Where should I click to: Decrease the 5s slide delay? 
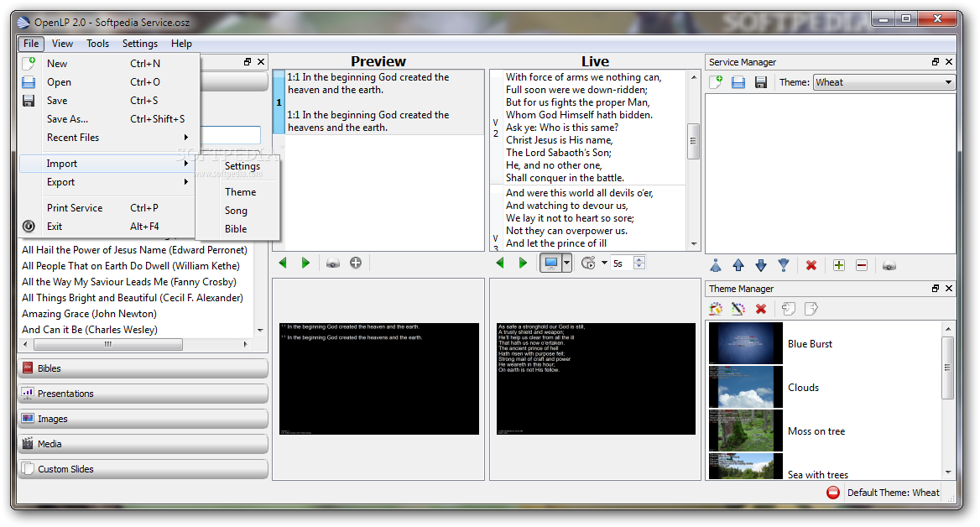[x=639, y=266]
